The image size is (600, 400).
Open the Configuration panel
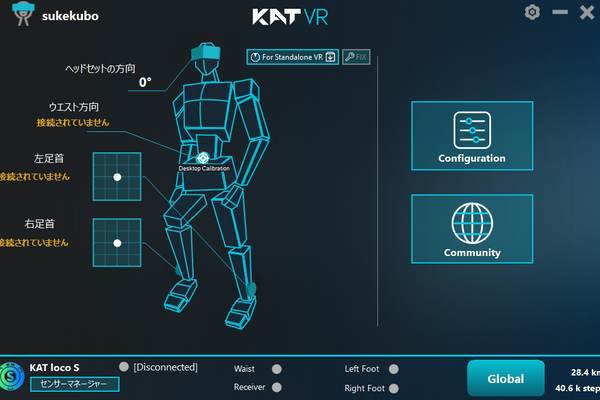472,136
